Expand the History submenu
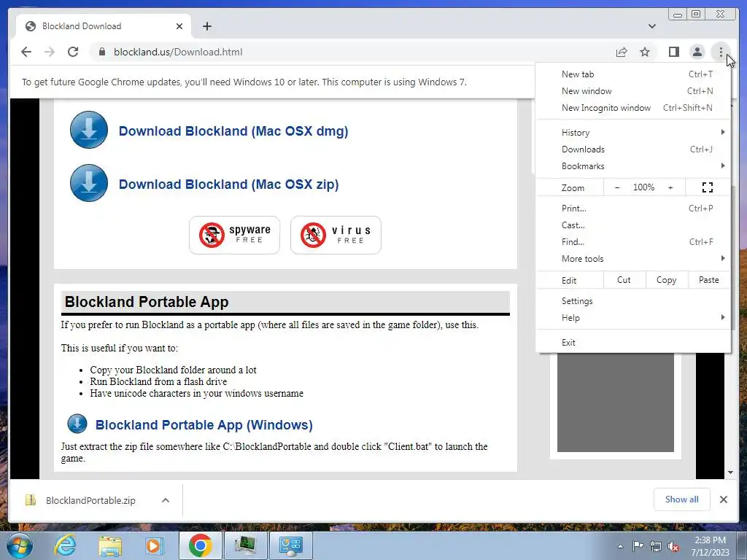The width and height of the screenshot is (747, 560). click(633, 133)
